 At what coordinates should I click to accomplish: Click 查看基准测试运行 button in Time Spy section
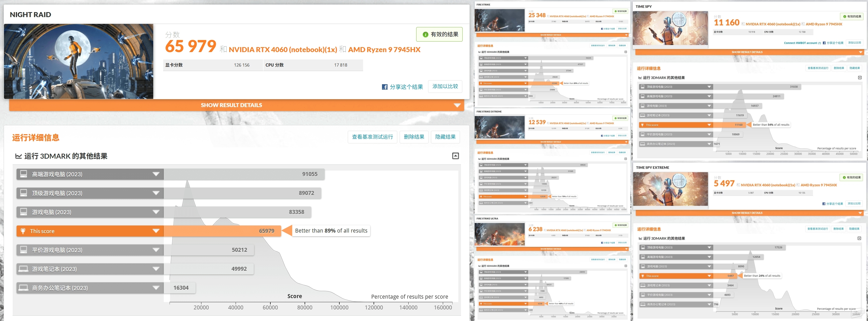(x=818, y=68)
